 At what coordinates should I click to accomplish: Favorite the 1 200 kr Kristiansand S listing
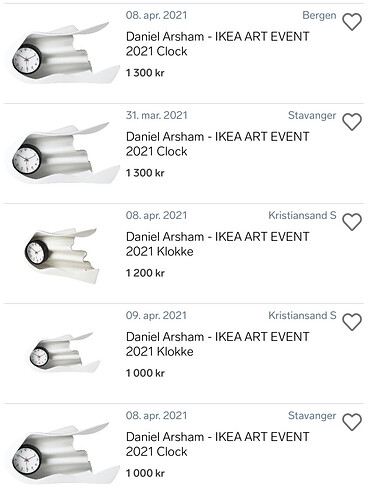[x=352, y=222]
